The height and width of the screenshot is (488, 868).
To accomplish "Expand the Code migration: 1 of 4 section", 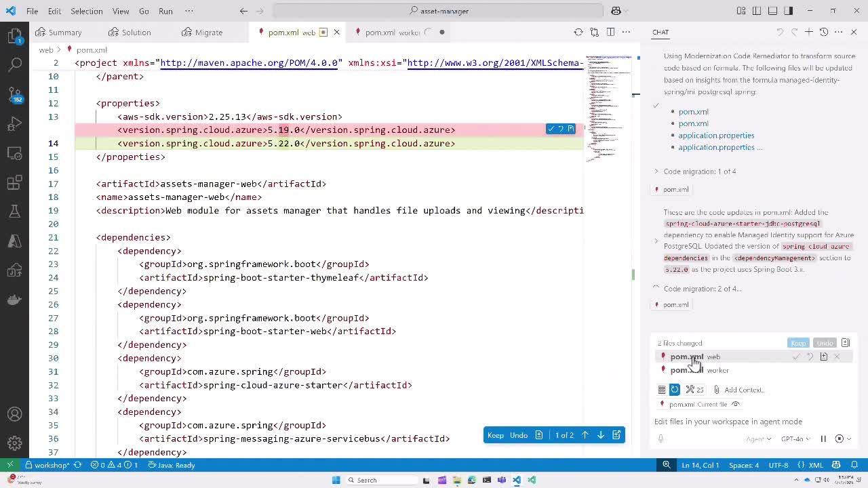I will click(656, 171).
